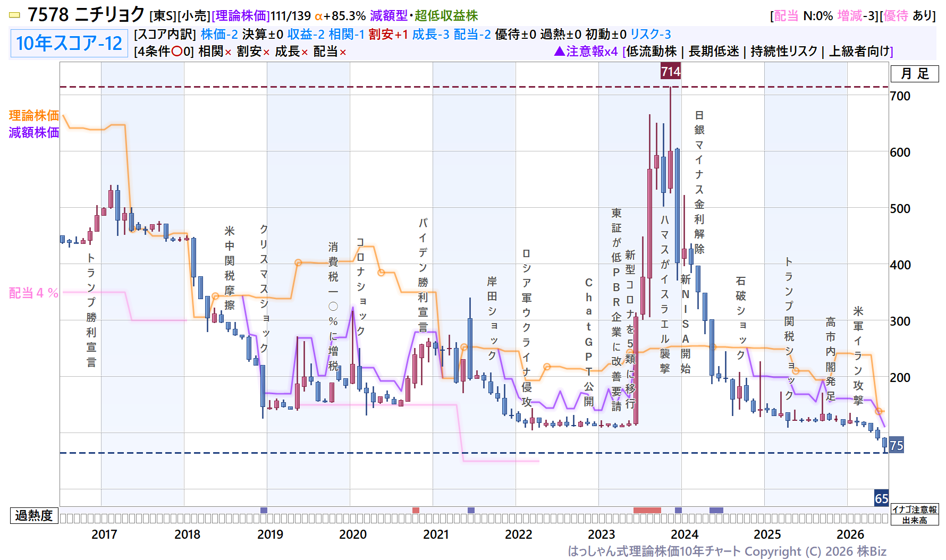Viewport: 946px width, 560px height.
Task: Click the 2019 year axis label
Action: 270,534
